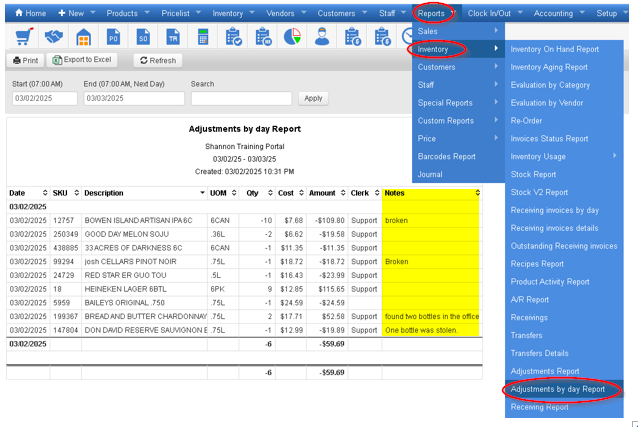
Task: Expand the Custom Reports submenu
Action: 458,121
